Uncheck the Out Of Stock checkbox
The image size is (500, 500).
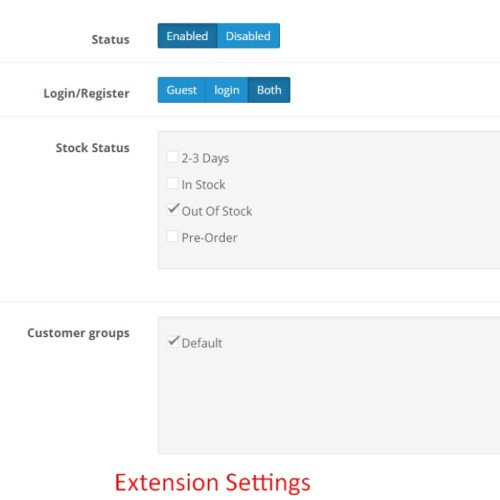pos(172,210)
